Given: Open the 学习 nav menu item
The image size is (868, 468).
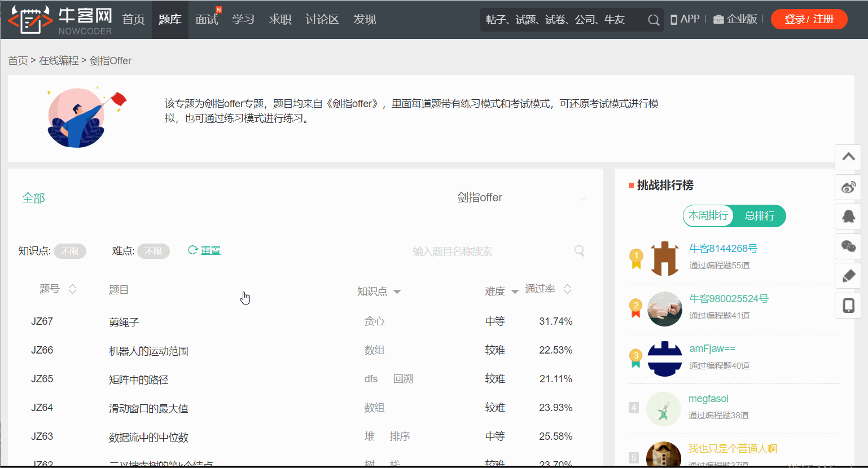Looking at the screenshot, I should click(x=243, y=20).
